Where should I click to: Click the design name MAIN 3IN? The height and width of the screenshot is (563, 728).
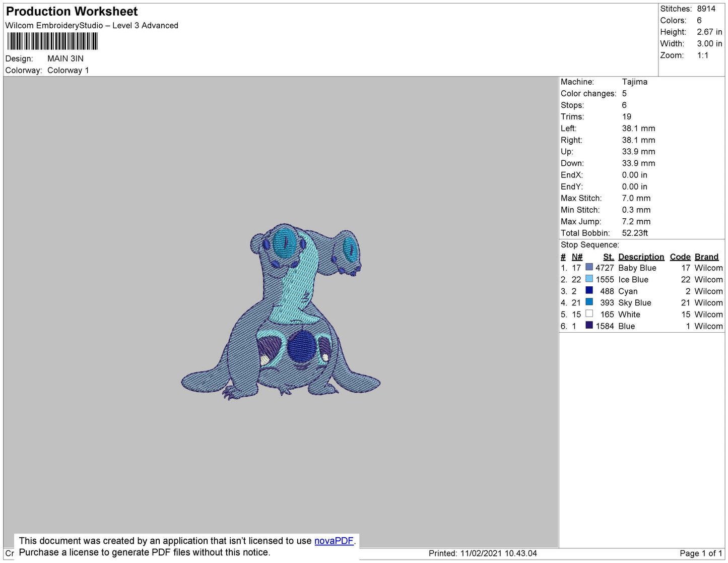[65, 58]
